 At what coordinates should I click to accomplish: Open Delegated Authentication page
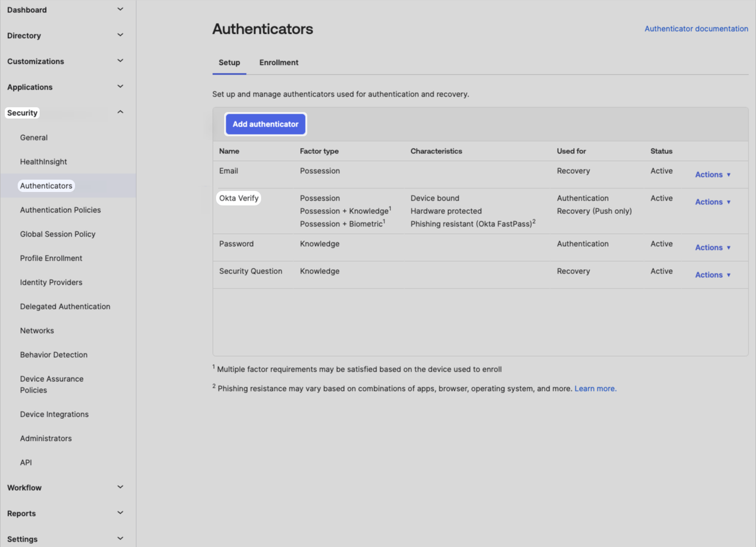point(65,306)
